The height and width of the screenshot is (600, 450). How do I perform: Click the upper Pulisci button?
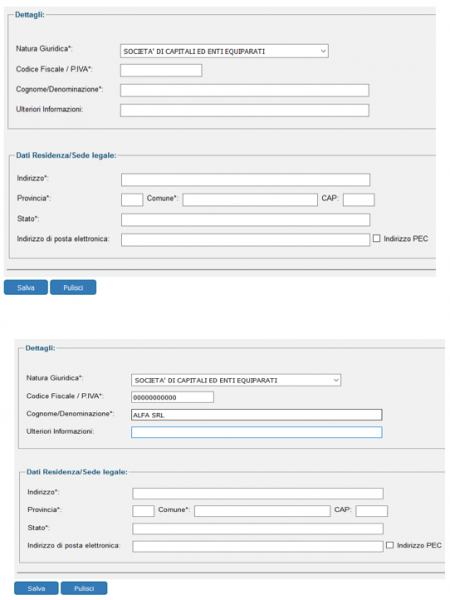tap(73, 287)
